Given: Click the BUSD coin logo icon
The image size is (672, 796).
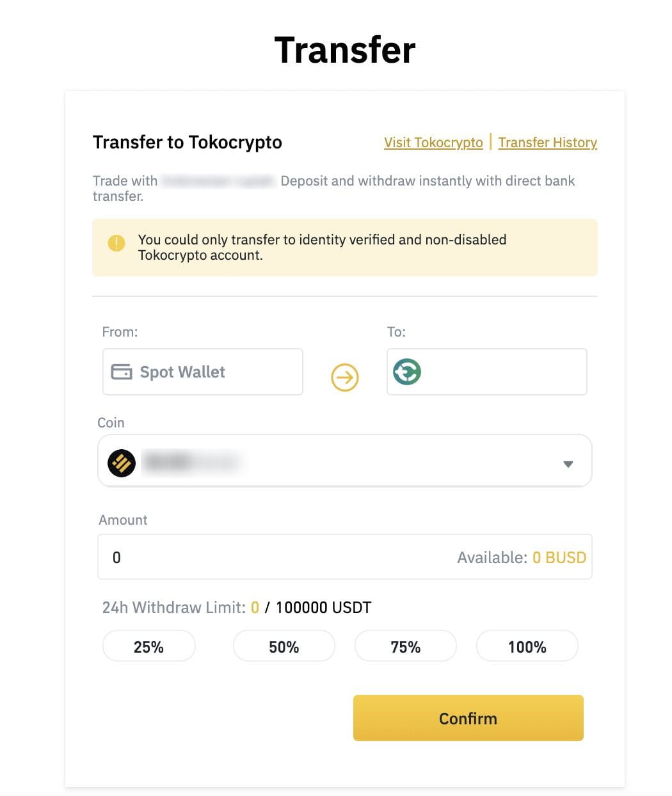Looking at the screenshot, I should (122, 463).
